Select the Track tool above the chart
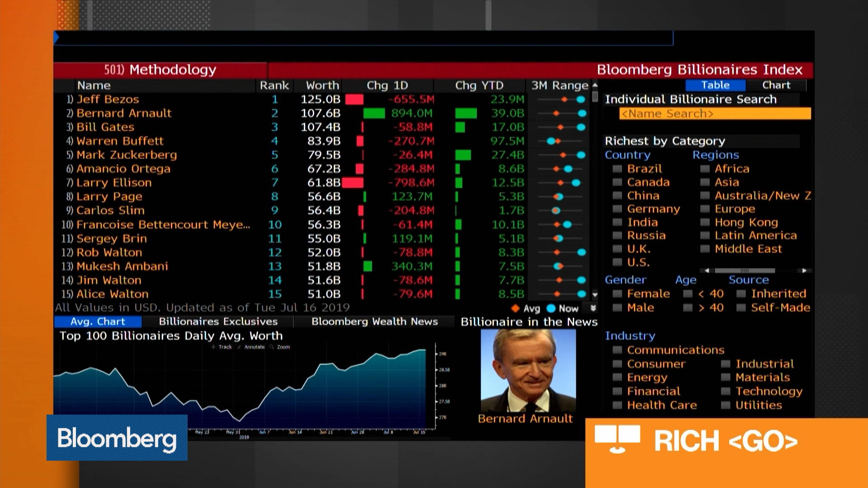 click(x=222, y=347)
